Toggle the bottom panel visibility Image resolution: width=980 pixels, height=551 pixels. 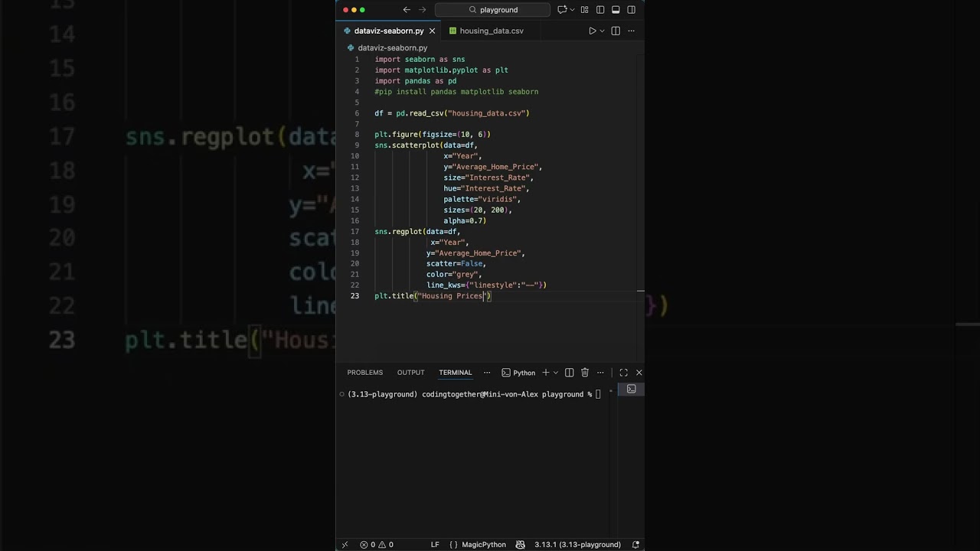point(616,10)
